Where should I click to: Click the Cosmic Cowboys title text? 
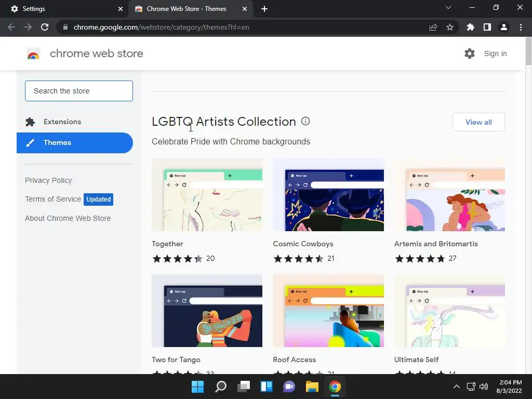[x=303, y=244]
